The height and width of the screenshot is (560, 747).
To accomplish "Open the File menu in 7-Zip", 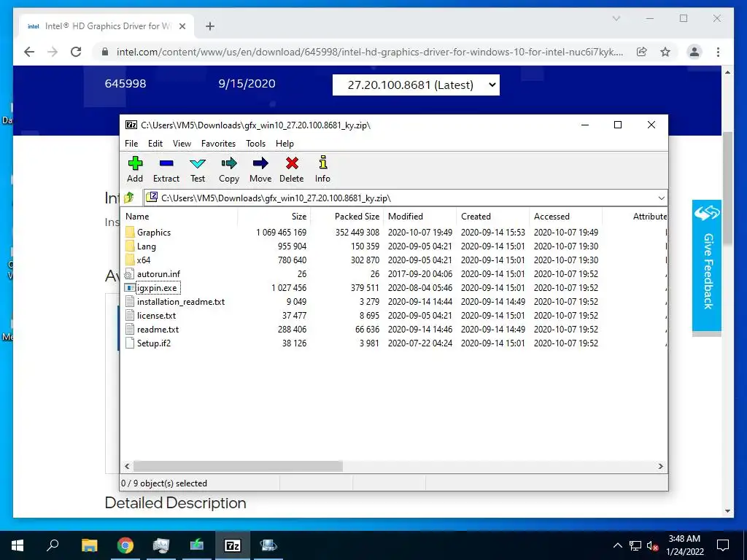I will [x=131, y=144].
